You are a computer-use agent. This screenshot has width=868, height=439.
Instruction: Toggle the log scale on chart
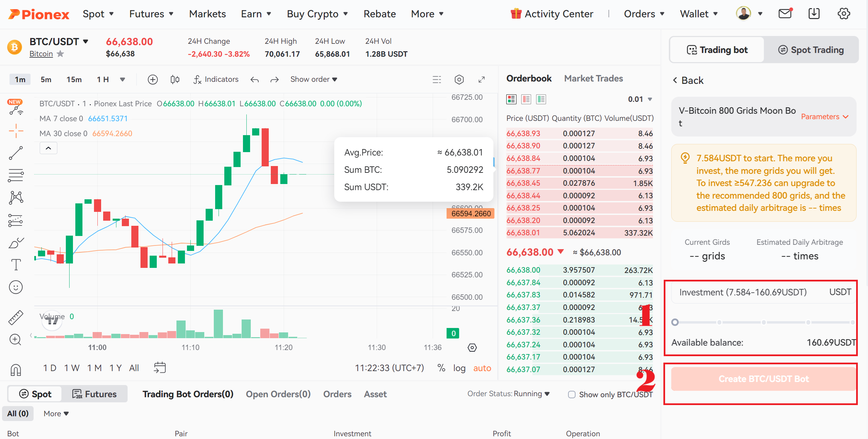pos(459,368)
